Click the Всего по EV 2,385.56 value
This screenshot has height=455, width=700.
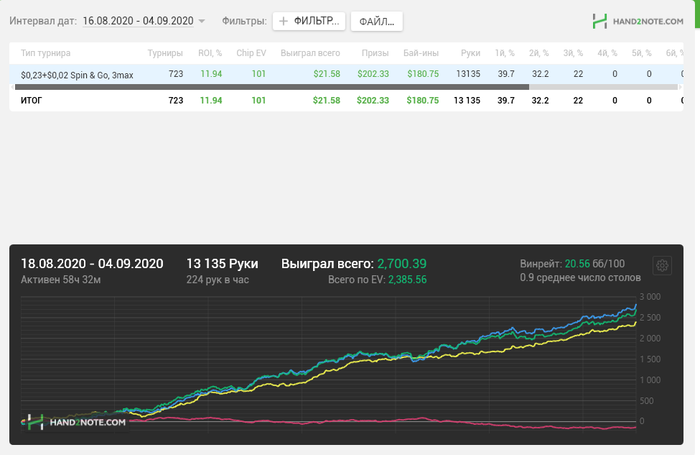point(407,280)
